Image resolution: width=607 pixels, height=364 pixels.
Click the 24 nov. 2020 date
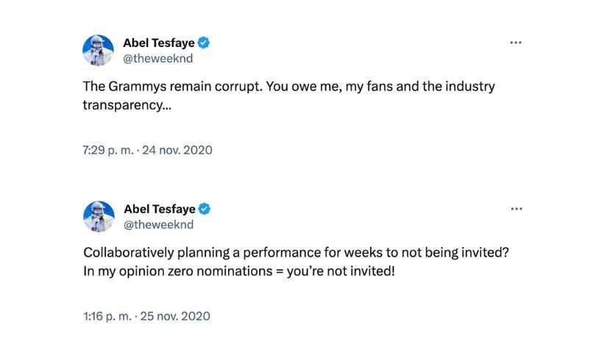[177, 150]
